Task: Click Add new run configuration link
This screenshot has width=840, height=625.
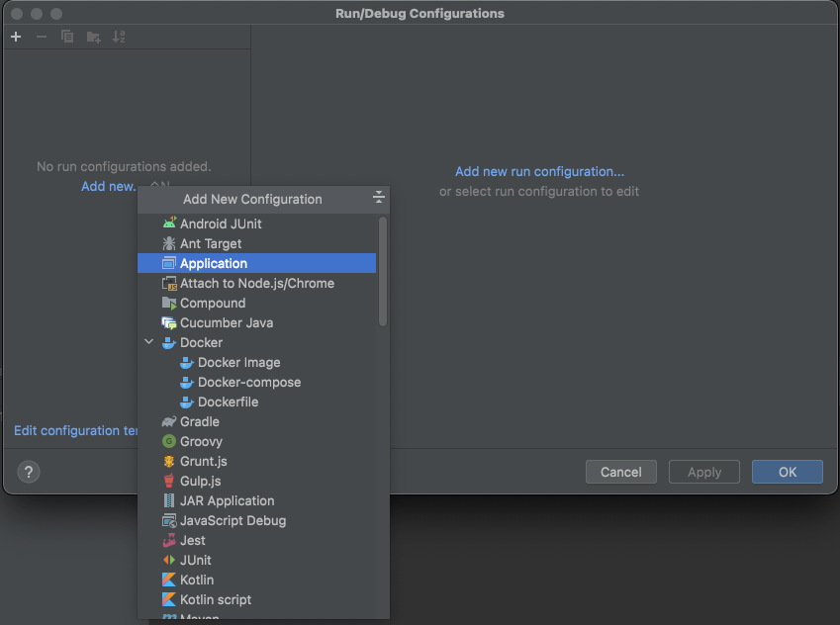Action: (x=539, y=171)
